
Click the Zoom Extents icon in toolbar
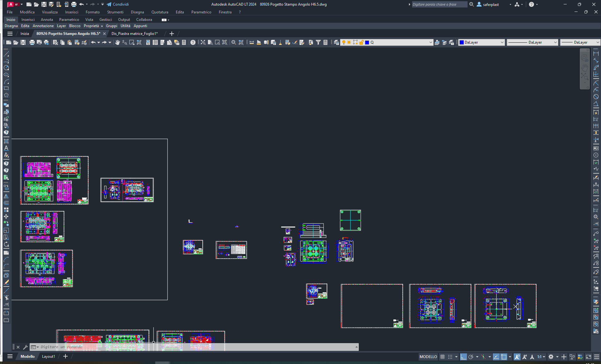203,42
